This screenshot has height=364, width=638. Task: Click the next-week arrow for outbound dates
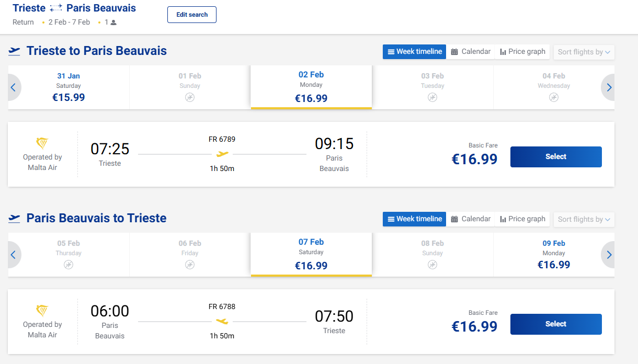[x=609, y=87]
